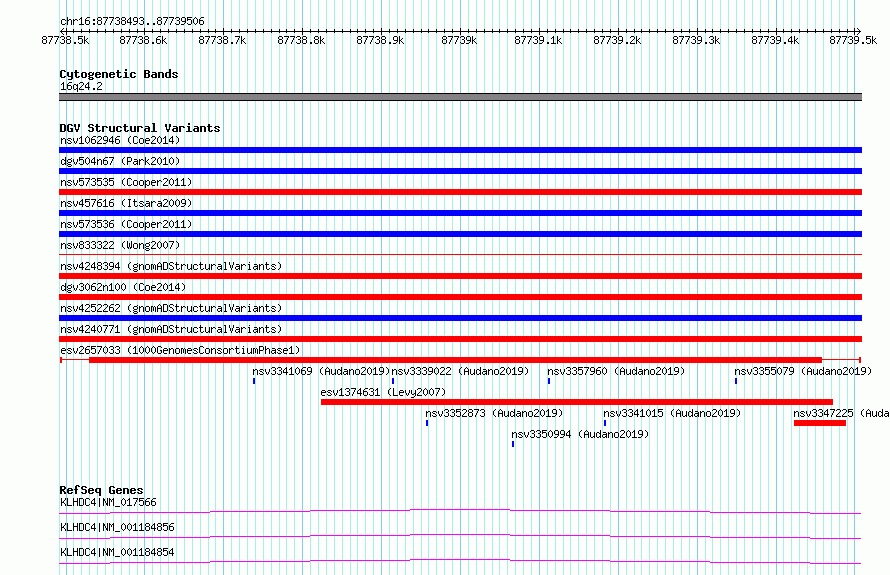The height and width of the screenshot is (575, 890).
Task: Open nsv4248394 gnomAD variant label
Action: [x=171, y=266]
